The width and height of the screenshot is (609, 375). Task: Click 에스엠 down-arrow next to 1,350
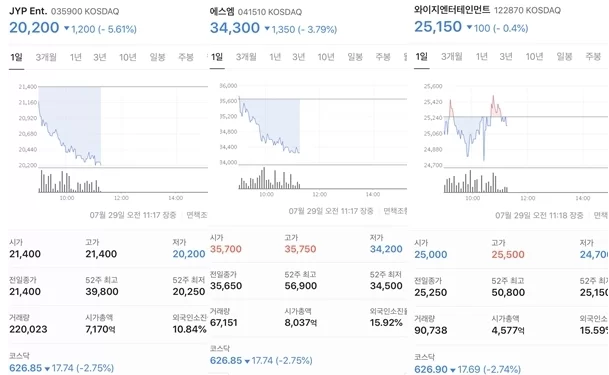click(267, 29)
